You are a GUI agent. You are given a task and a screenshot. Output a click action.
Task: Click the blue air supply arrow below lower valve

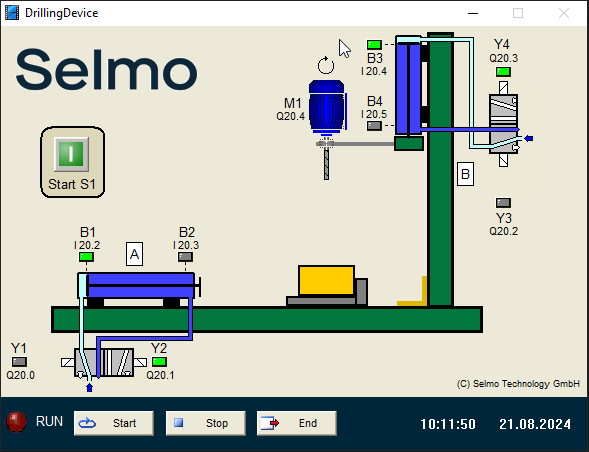point(89,387)
